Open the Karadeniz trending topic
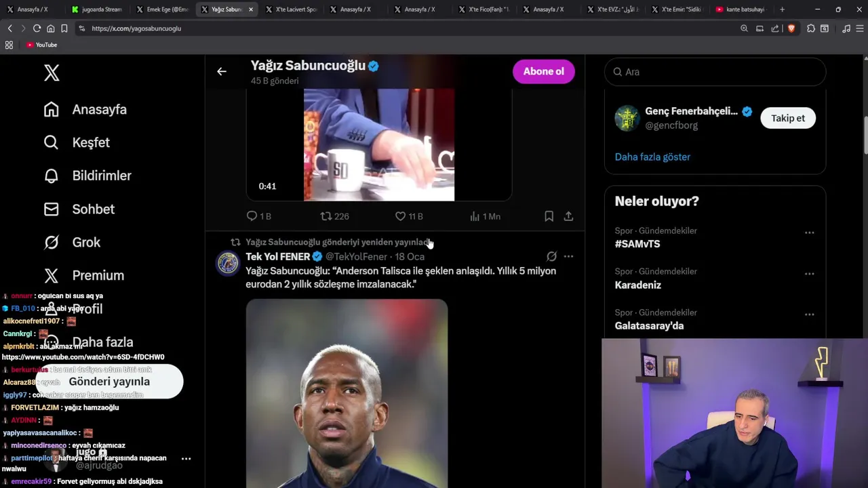868x488 pixels. click(x=637, y=285)
